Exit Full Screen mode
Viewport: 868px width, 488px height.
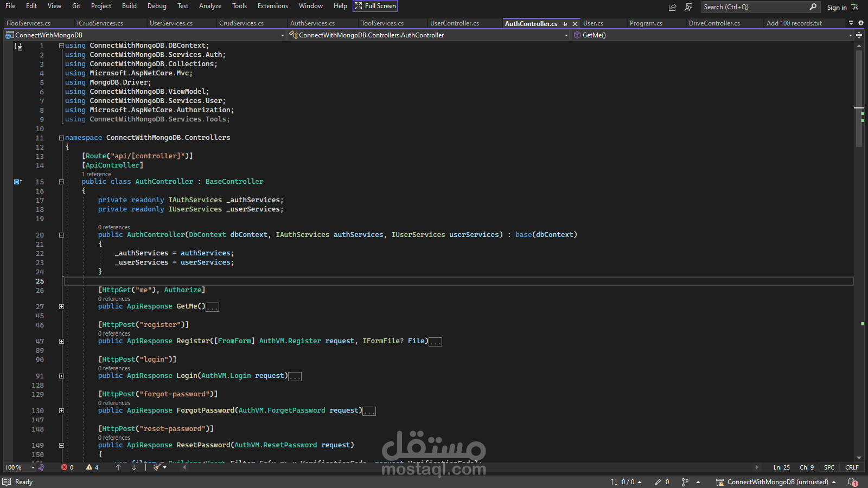tap(375, 6)
